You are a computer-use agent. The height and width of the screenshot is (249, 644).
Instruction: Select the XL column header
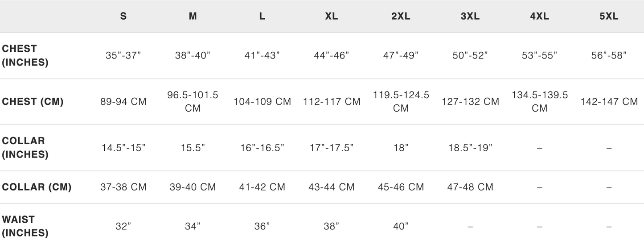click(x=331, y=16)
